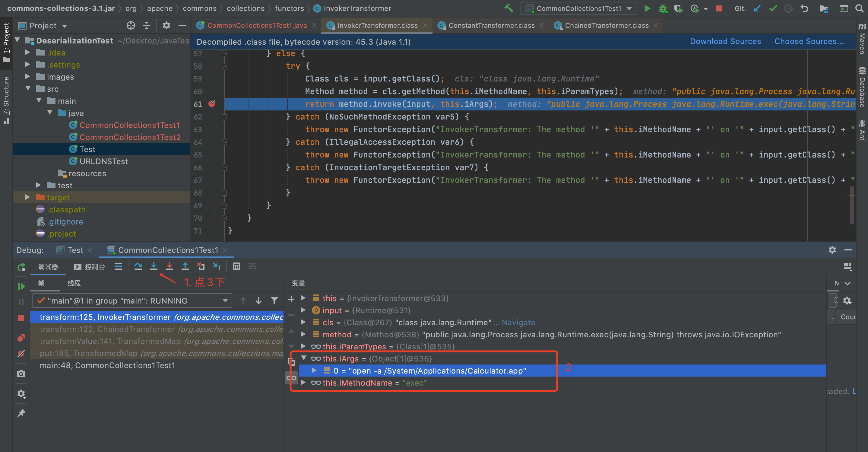Resume program in debug sidebar
This screenshot has width=868, height=452.
pos(21,286)
